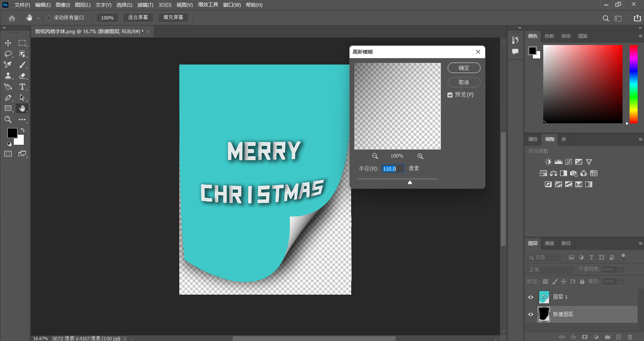Open the Layers panel flyout menu
The width and height of the screenshot is (644, 341).
tap(640, 243)
